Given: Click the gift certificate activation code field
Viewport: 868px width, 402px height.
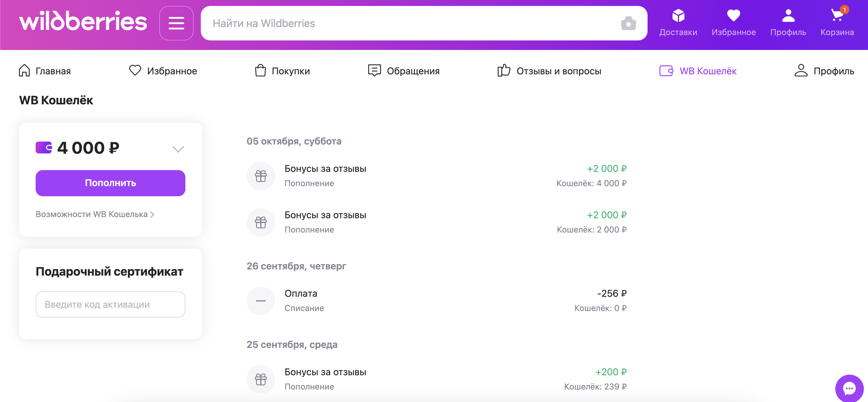Looking at the screenshot, I should click(110, 304).
